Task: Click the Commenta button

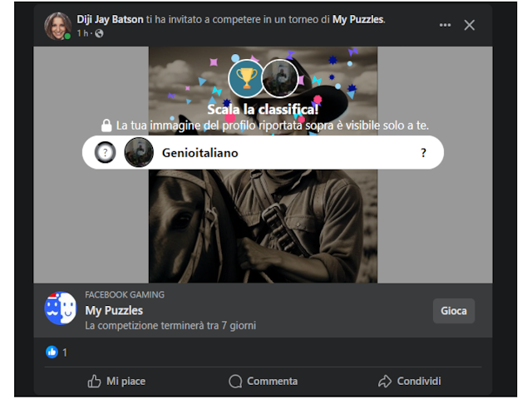Action: tap(263, 382)
